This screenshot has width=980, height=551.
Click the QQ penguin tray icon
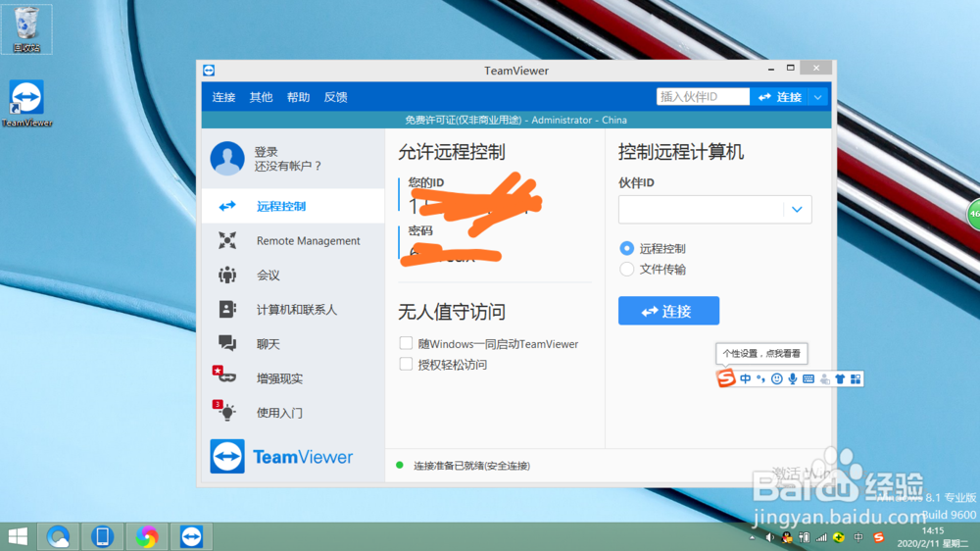coord(787,537)
